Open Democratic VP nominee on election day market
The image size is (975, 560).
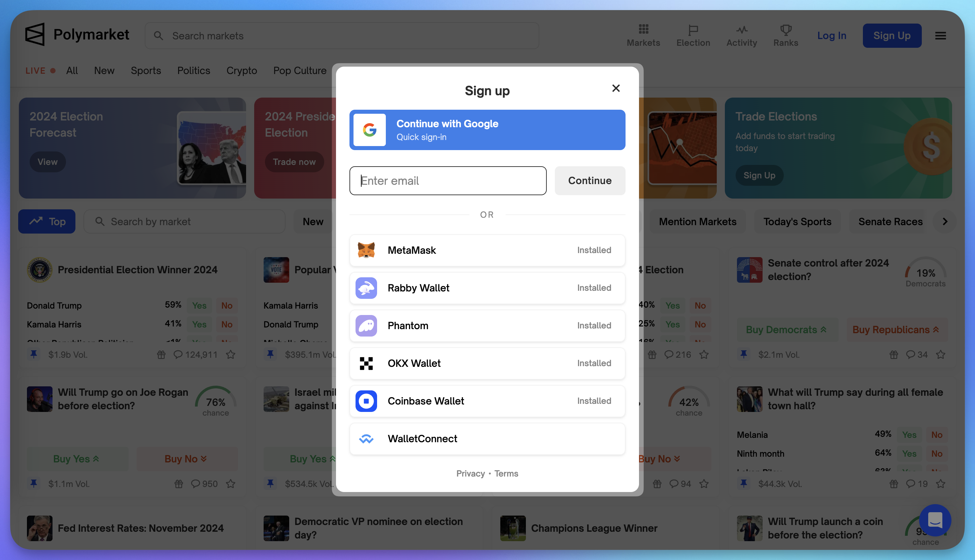click(379, 528)
